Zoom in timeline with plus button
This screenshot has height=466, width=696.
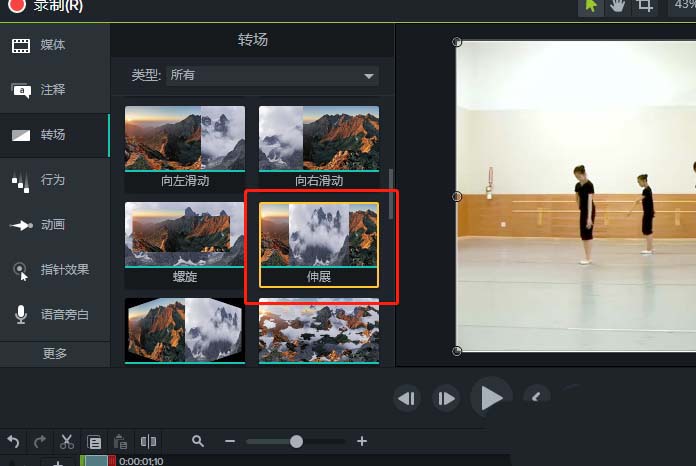[x=362, y=441]
